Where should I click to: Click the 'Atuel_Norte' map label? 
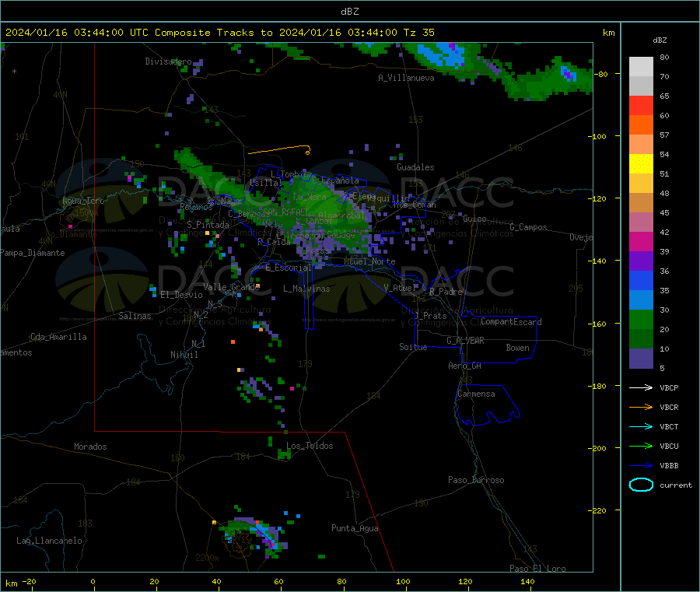coord(369,261)
